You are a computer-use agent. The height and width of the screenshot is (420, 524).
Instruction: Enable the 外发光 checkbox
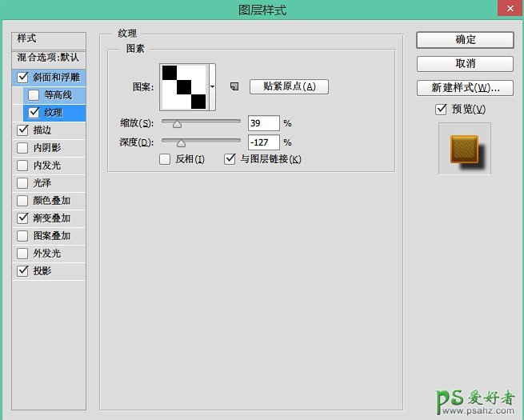click(22, 254)
